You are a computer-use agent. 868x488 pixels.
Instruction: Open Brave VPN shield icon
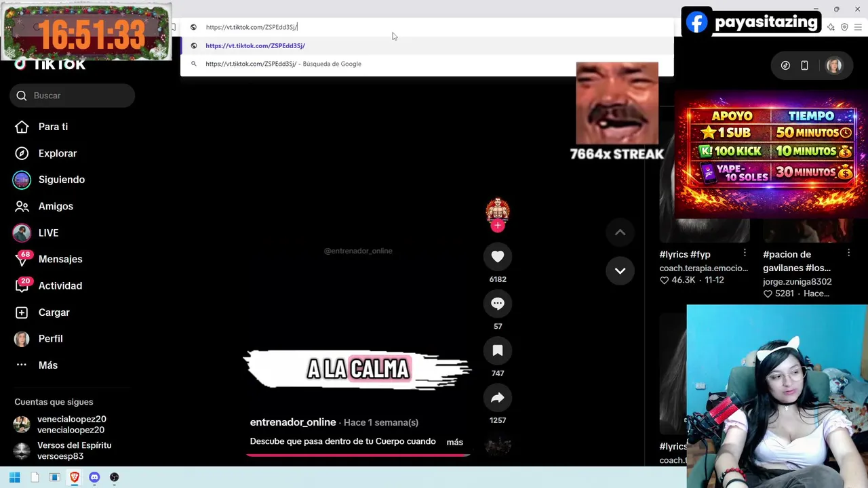pos(844,27)
